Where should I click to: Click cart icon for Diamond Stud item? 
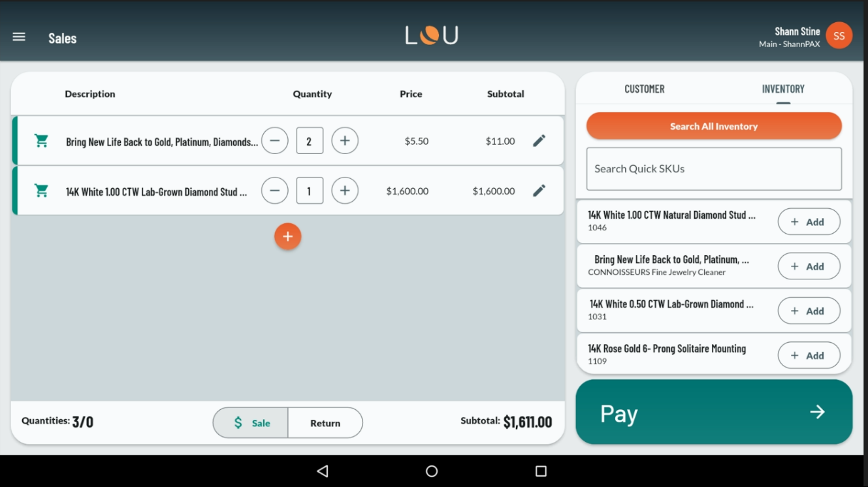pyautogui.click(x=41, y=191)
